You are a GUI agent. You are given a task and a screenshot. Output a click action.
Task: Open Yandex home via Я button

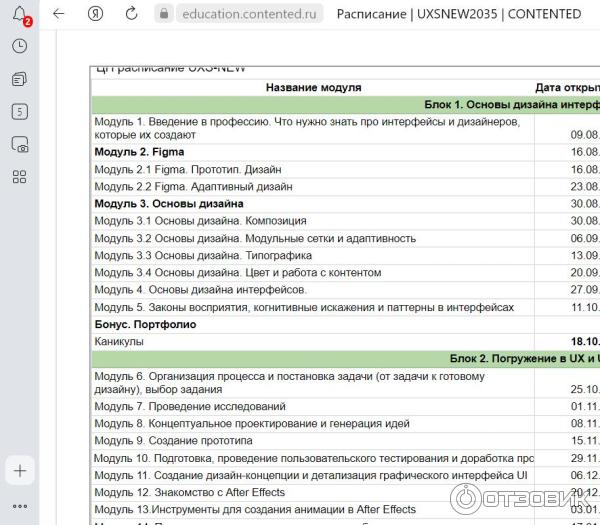coord(95,14)
